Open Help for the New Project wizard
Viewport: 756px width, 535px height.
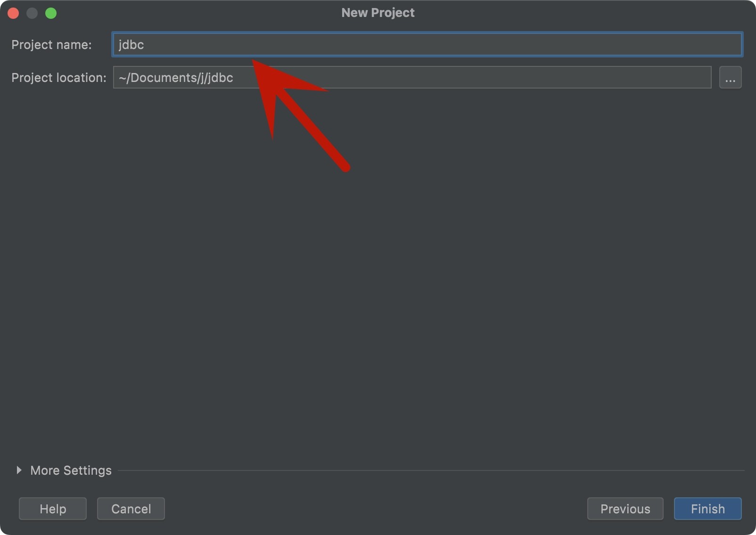[53, 509]
